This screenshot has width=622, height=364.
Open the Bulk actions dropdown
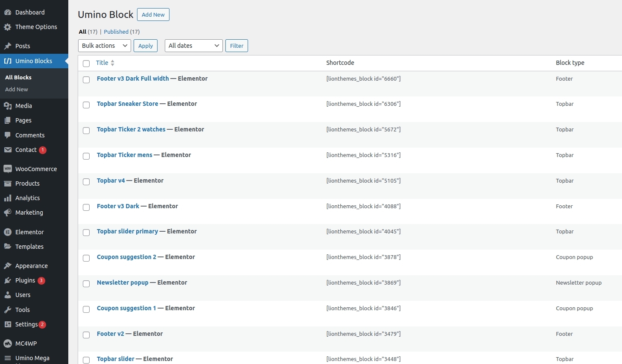point(105,46)
